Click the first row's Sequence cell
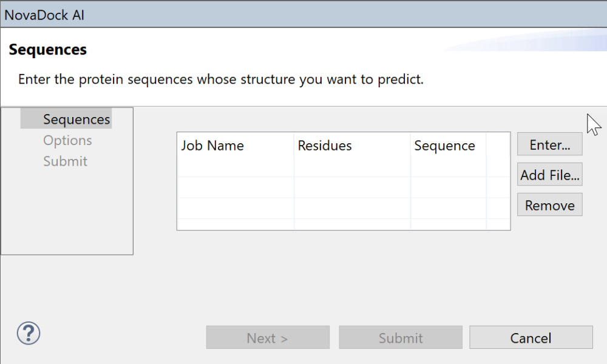 coord(448,167)
